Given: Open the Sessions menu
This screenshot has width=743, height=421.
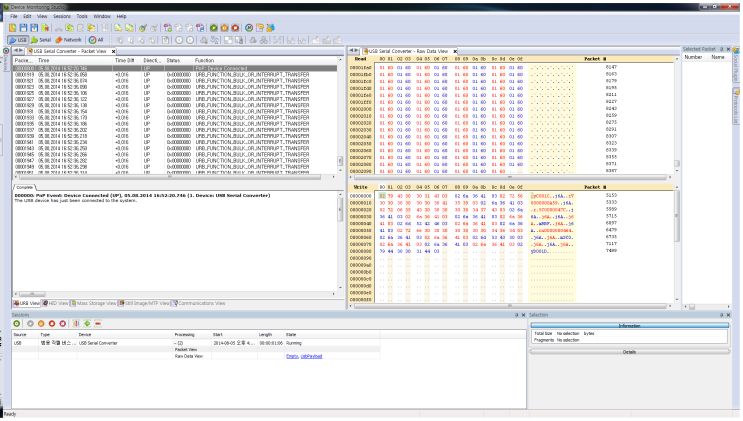Looking at the screenshot, I should click(x=62, y=17).
